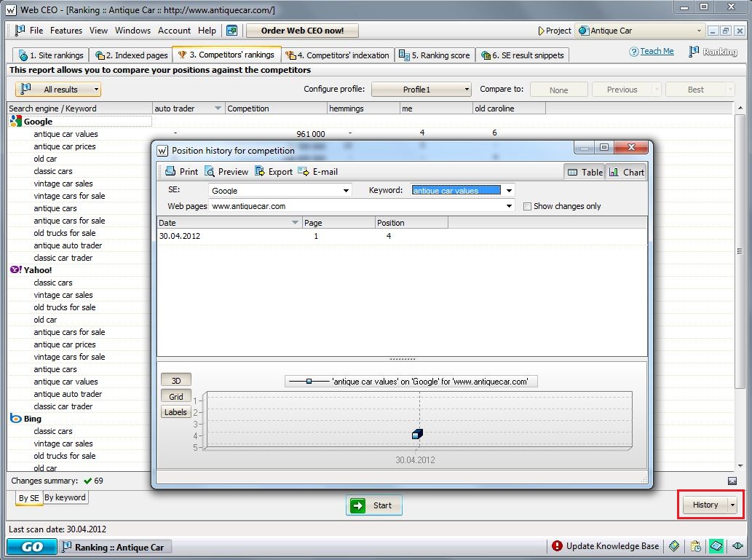Image resolution: width=752 pixels, height=560 pixels.
Task: Click the connection plug icon in status bar
Action: pyautogui.click(x=737, y=546)
